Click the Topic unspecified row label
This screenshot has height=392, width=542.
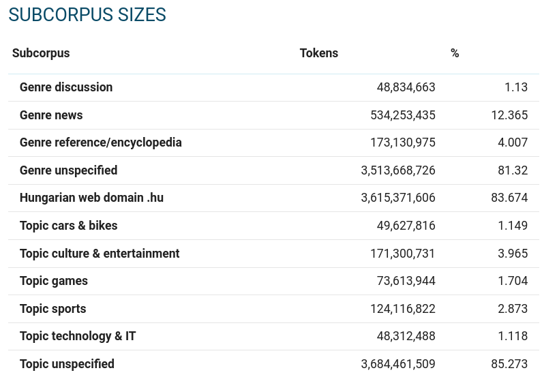pos(67,364)
